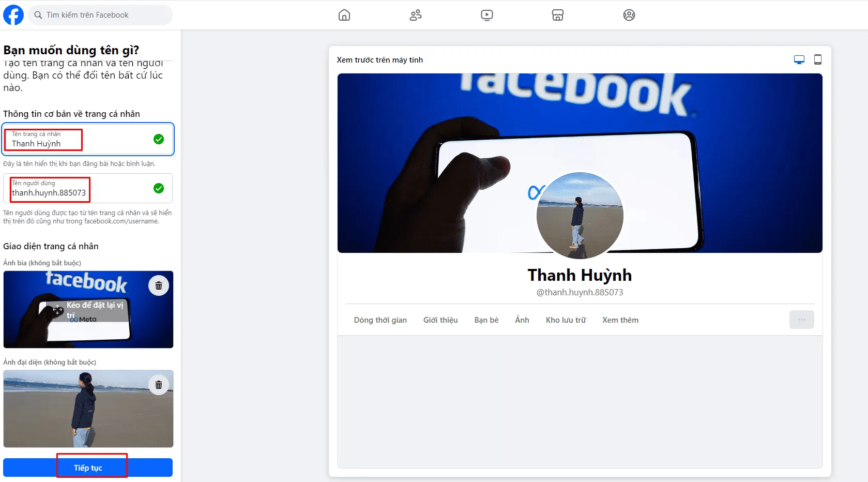Select the Friends icon in the top navigation

415,15
